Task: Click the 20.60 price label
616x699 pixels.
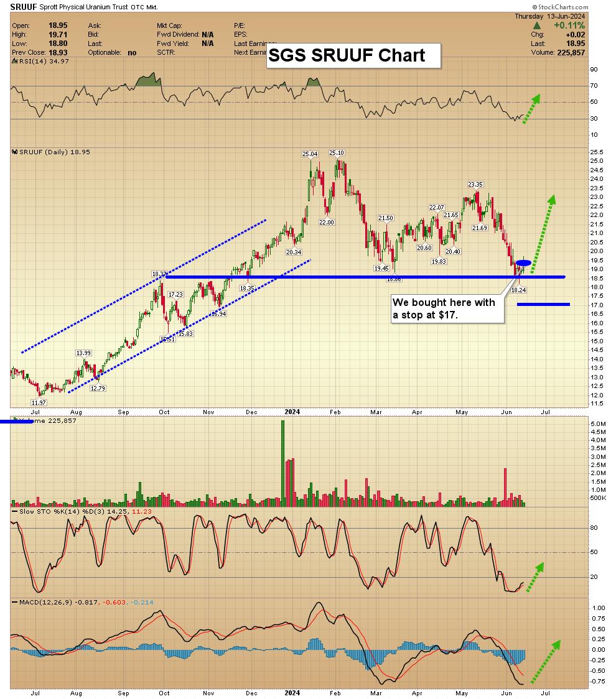Action: (424, 248)
